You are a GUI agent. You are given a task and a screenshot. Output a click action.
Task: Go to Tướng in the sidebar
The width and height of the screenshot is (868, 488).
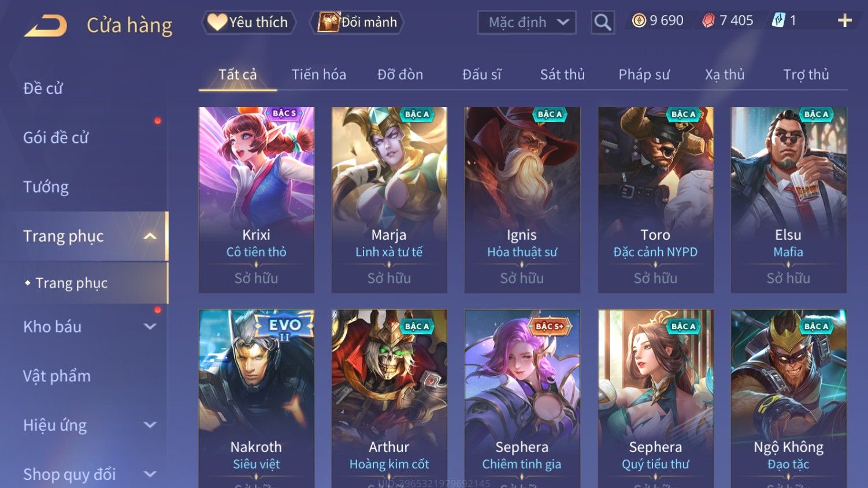[46, 187]
